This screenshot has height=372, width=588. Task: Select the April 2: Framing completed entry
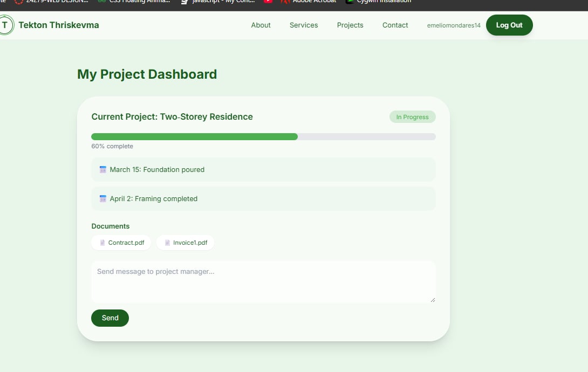263,198
